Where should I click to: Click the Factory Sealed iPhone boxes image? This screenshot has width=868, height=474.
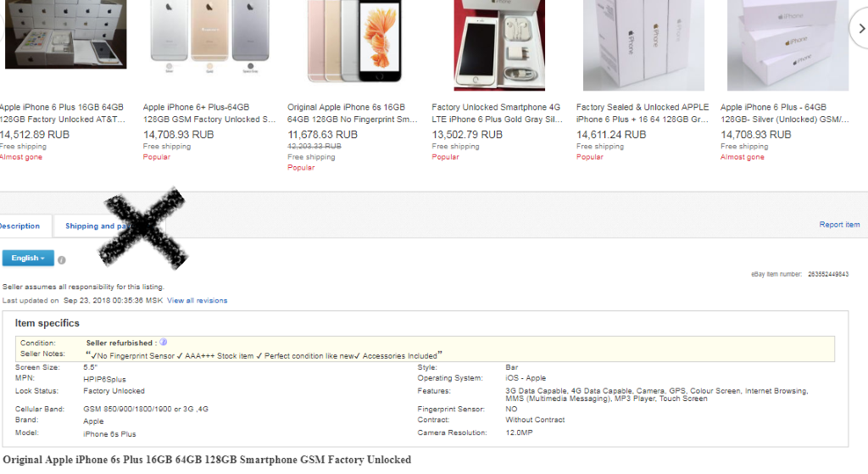tap(643, 44)
